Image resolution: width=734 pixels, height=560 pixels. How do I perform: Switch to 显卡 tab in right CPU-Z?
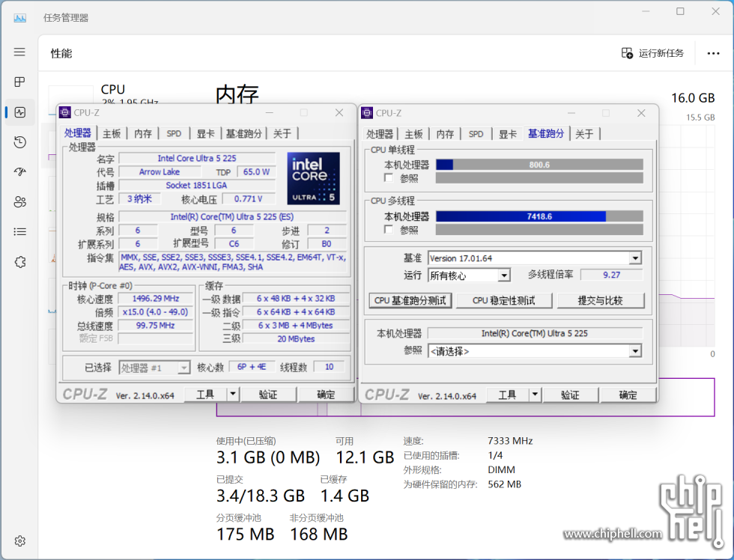point(507,134)
